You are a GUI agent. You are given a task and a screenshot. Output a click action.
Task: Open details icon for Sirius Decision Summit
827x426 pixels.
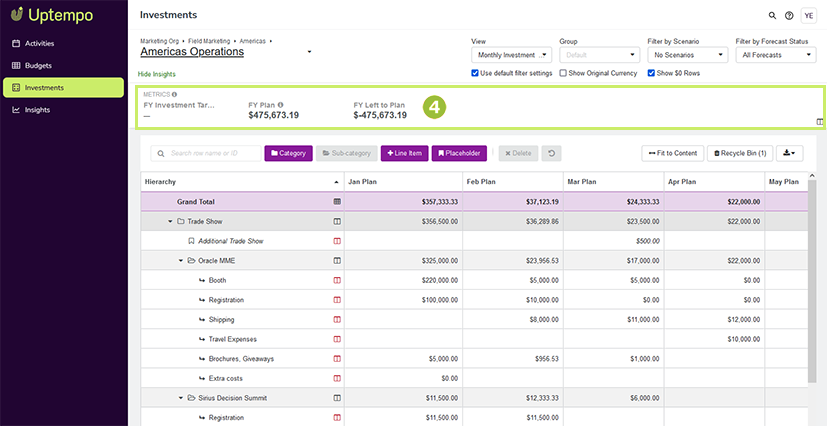coord(337,398)
